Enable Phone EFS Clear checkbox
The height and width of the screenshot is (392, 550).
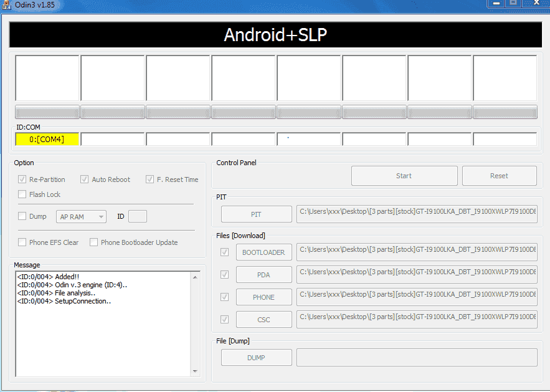pos(22,242)
